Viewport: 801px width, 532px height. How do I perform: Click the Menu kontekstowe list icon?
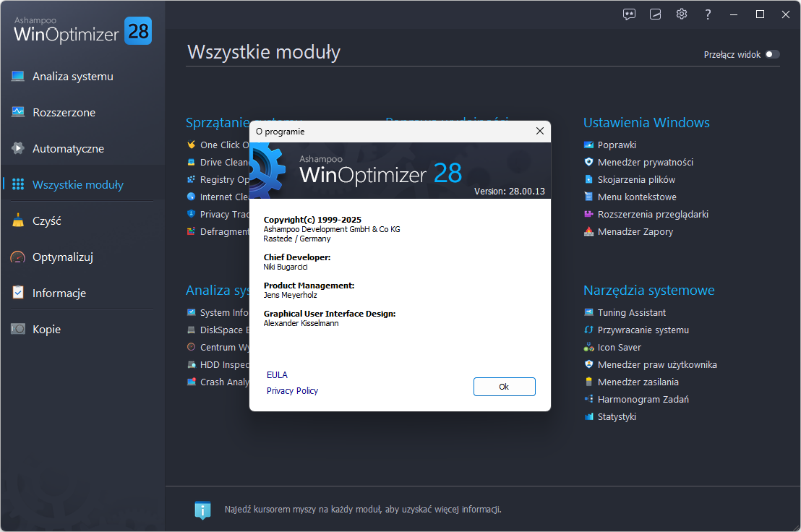[588, 197]
